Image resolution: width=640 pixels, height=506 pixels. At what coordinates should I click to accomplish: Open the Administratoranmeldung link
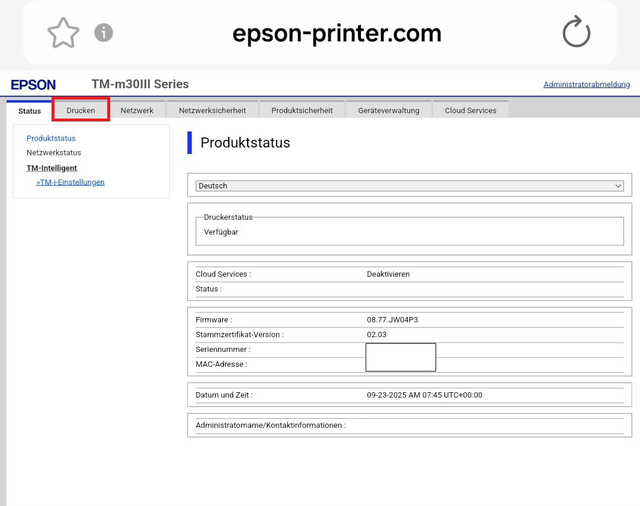coord(586,85)
